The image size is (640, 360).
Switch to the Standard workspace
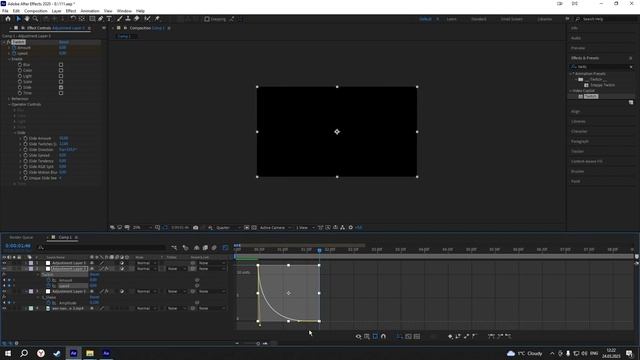(478, 19)
